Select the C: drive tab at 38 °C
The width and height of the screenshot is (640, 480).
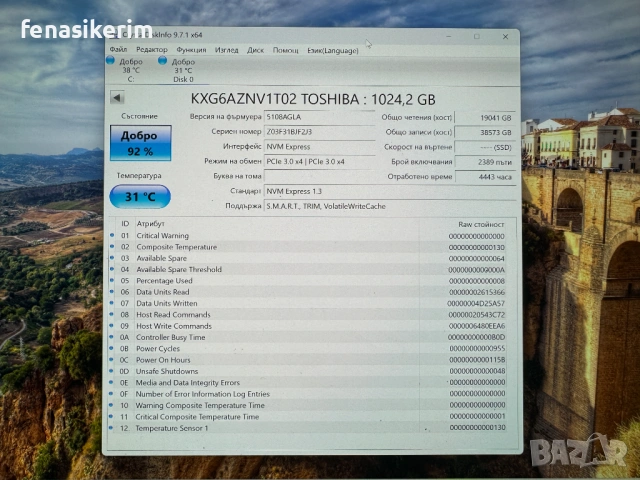point(126,70)
